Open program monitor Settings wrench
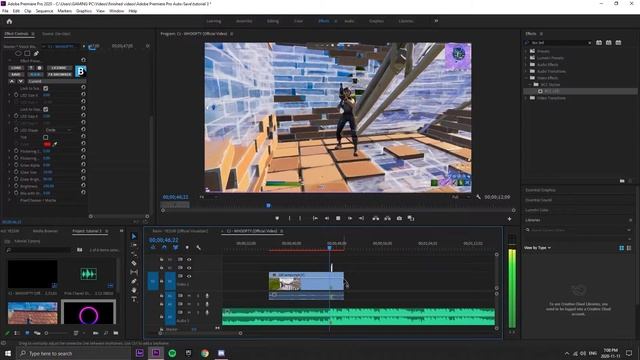 coord(478,197)
